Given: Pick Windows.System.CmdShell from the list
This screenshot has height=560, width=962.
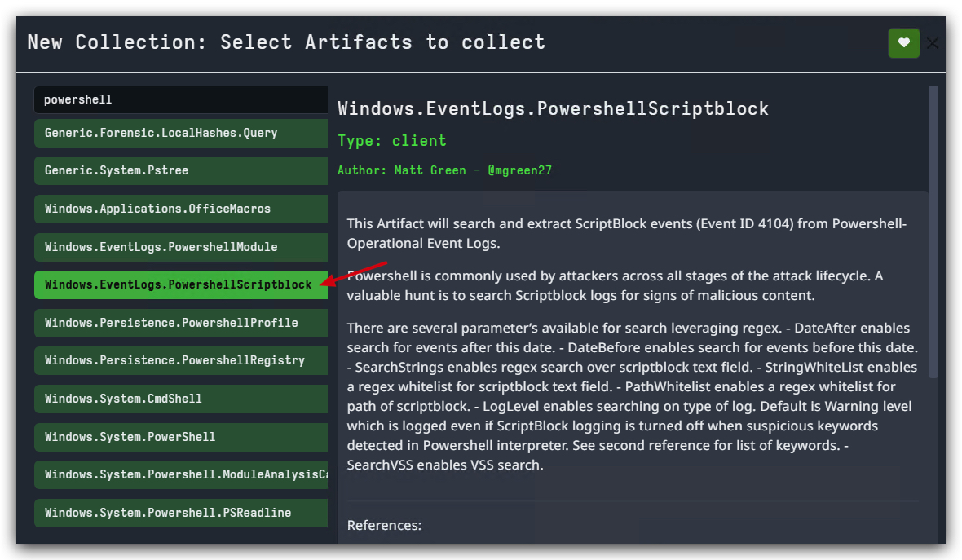Looking at the screenshot, I should tap(181, 399).
